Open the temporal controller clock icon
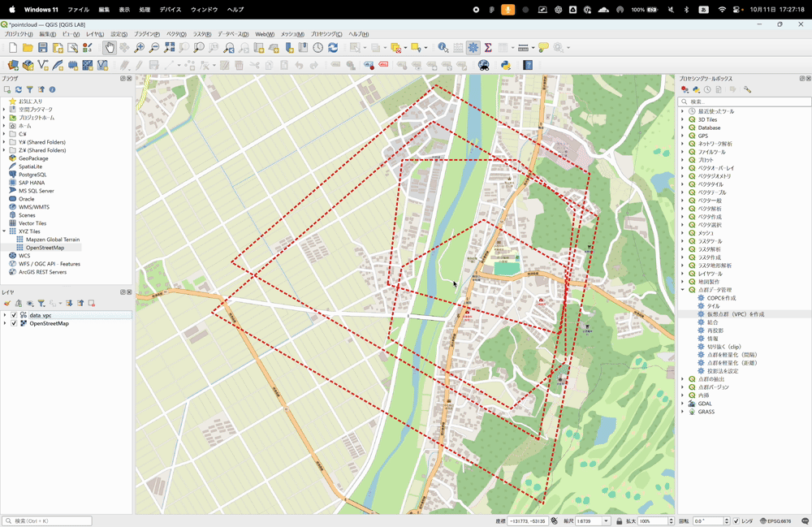The image size is (812, 527). [x=318, y=48]
